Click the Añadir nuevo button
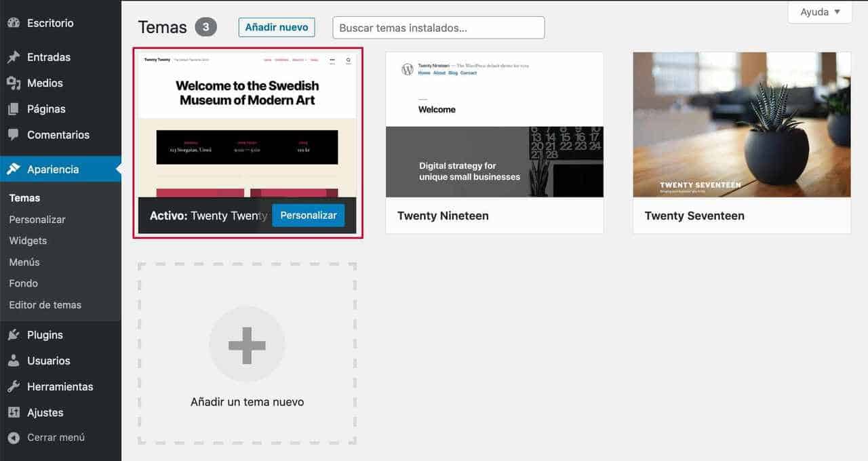 (276, 27)
